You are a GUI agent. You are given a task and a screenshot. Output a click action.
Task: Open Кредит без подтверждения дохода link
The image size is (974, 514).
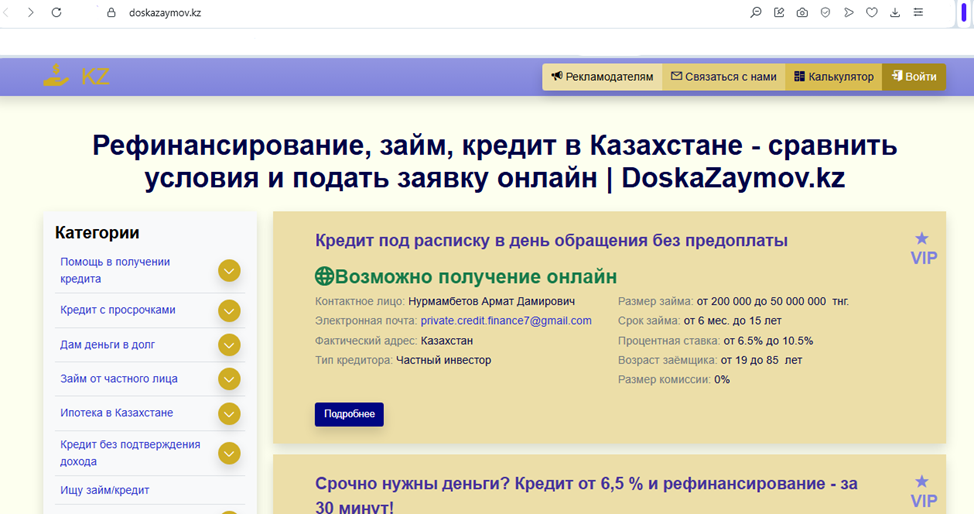[130, 452]
